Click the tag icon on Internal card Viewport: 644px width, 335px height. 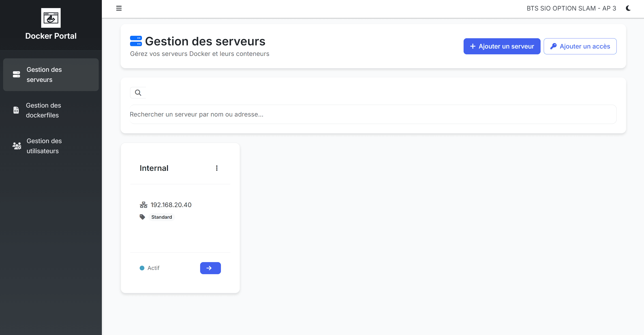142,217
